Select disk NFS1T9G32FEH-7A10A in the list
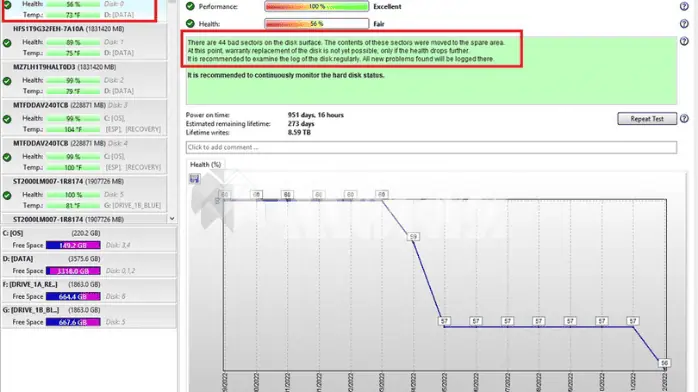 85,41
